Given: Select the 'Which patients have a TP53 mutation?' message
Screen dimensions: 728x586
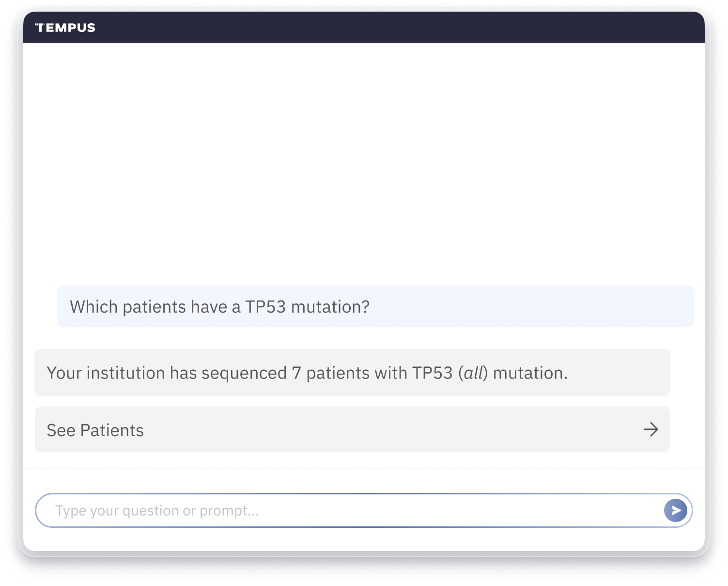Looking at the screenshot, I should [375, 306].
